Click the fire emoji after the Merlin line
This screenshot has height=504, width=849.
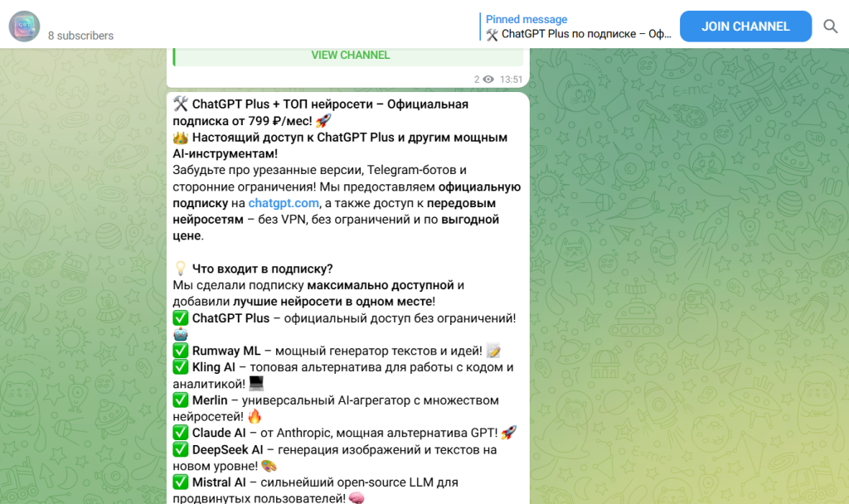pyautogui.click(x=254, y=416)
